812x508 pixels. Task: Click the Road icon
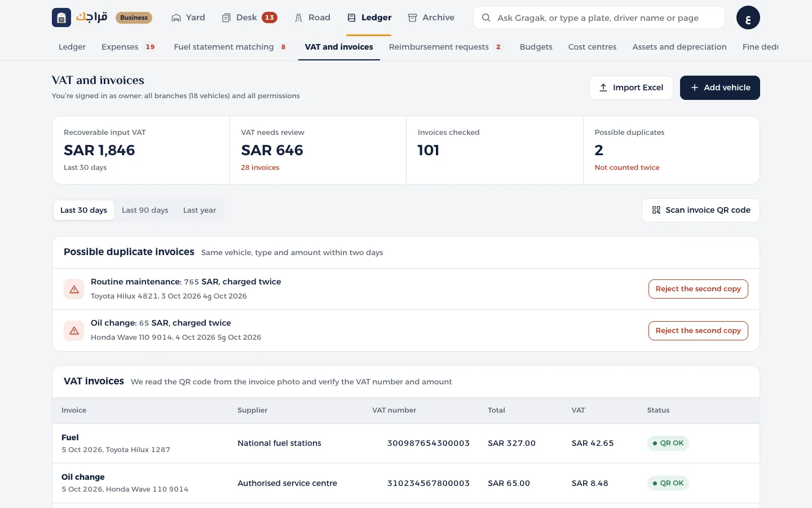[299, 17]
